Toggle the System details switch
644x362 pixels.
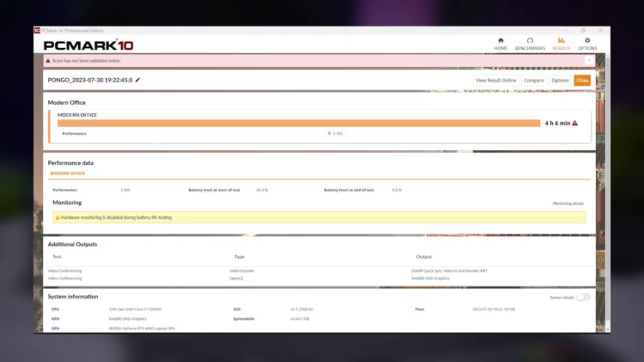coord(583,298)
